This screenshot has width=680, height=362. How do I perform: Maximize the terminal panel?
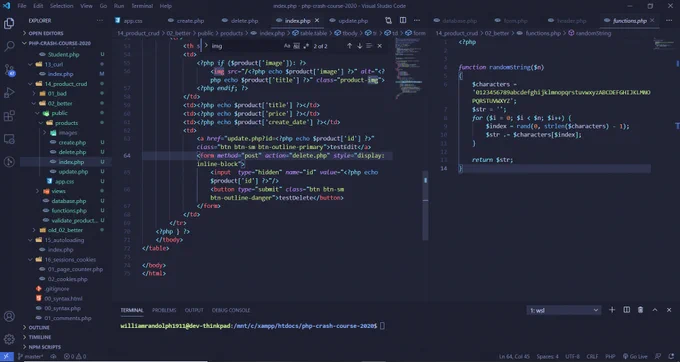click(x=655, y=310)
